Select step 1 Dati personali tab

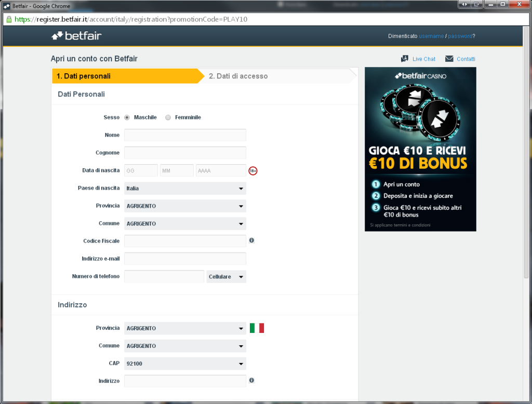(x=128, y=76)
